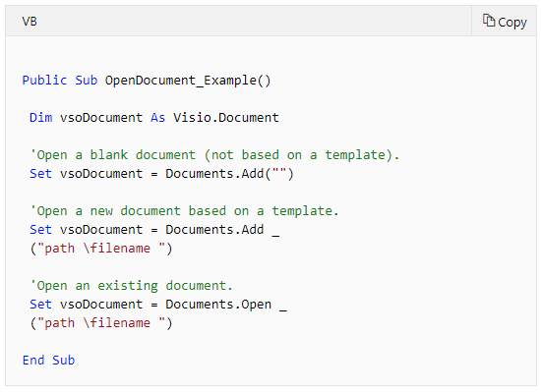Screen dimensions: 541x392
Task: Click the path\filename string below Documents.Add
Action: (x=101, y=249)
